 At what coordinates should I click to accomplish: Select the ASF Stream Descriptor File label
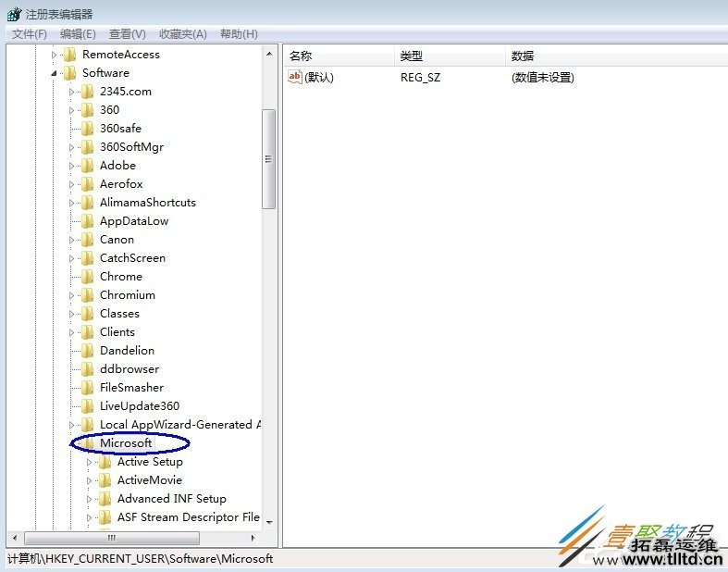click(x=189, y=517)
